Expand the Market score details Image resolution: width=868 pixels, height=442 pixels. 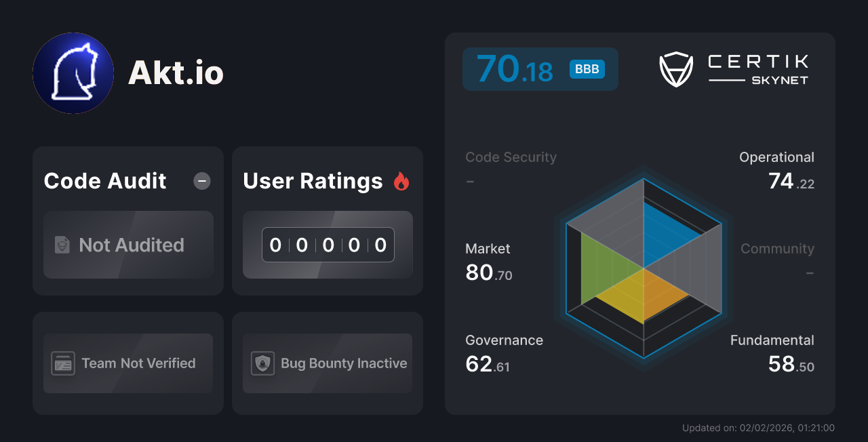[x=488, y=262]
